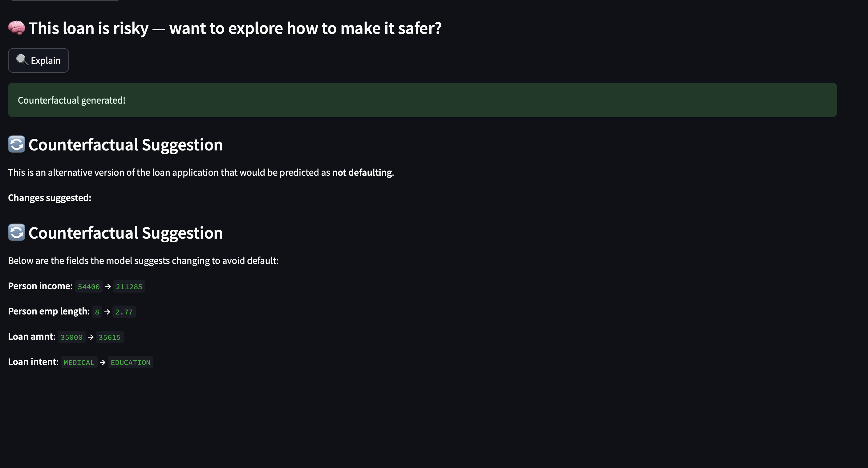The image size is (868, 468).
Task: Select the EDUCATION loan intent chip
Action: (x=130, y=363)
